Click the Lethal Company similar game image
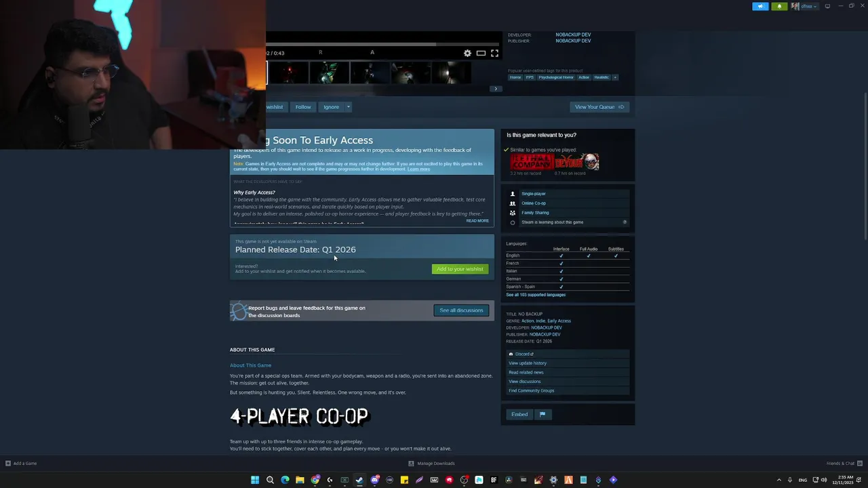 point(532,162)
